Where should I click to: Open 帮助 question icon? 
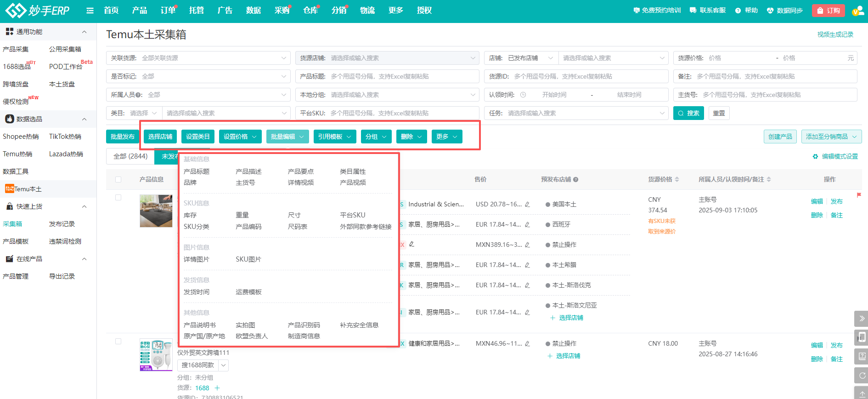pos(738,11)
